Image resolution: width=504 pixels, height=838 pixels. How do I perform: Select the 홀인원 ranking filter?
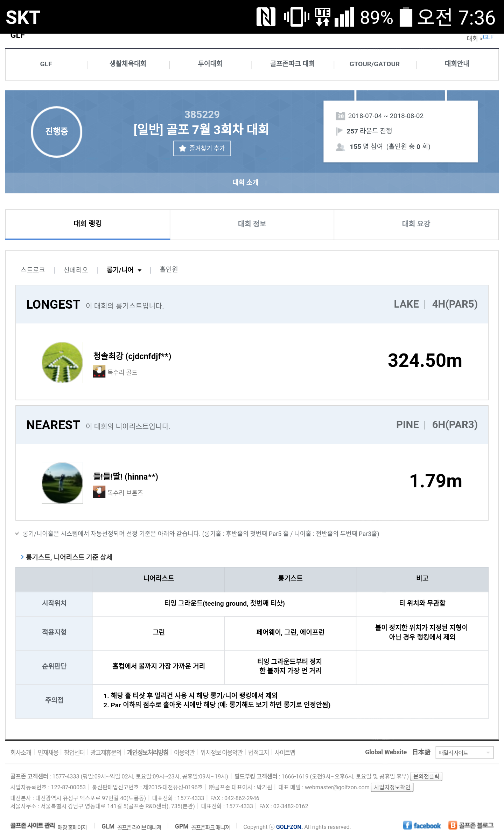click(x=169, y=269)
